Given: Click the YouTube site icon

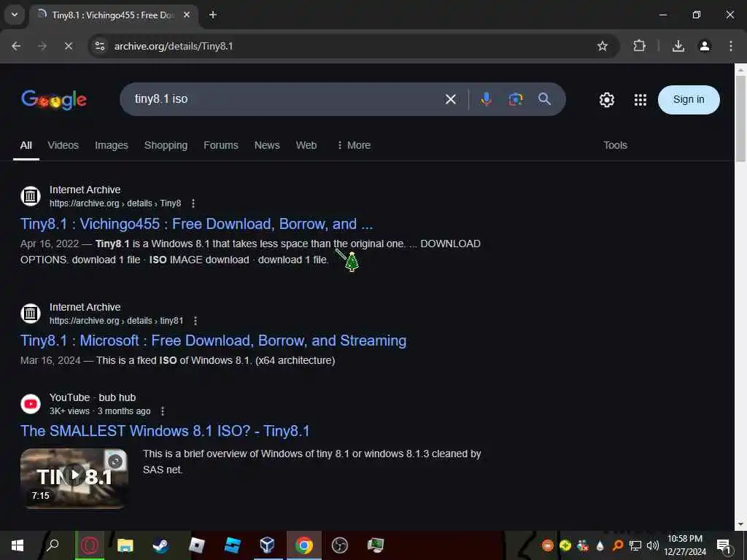Looking at the screenshot, I should (x=31, y=404).
